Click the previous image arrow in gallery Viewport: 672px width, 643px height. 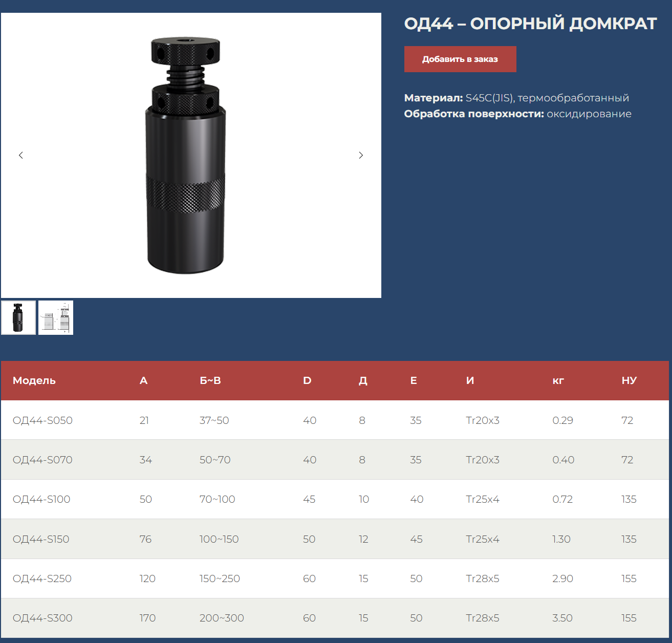pos(21,155)
